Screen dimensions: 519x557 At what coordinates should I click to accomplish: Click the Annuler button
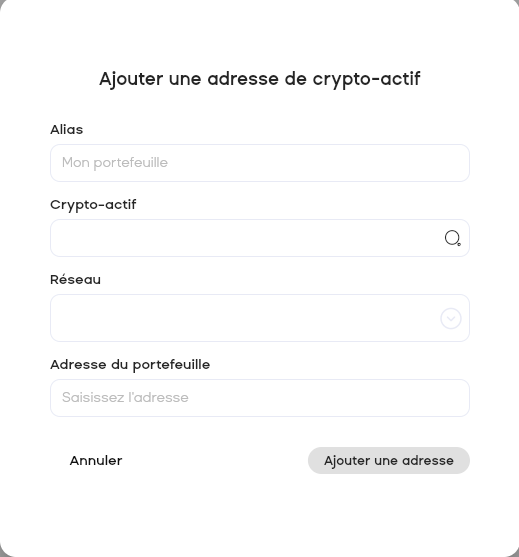coord(96,460)
